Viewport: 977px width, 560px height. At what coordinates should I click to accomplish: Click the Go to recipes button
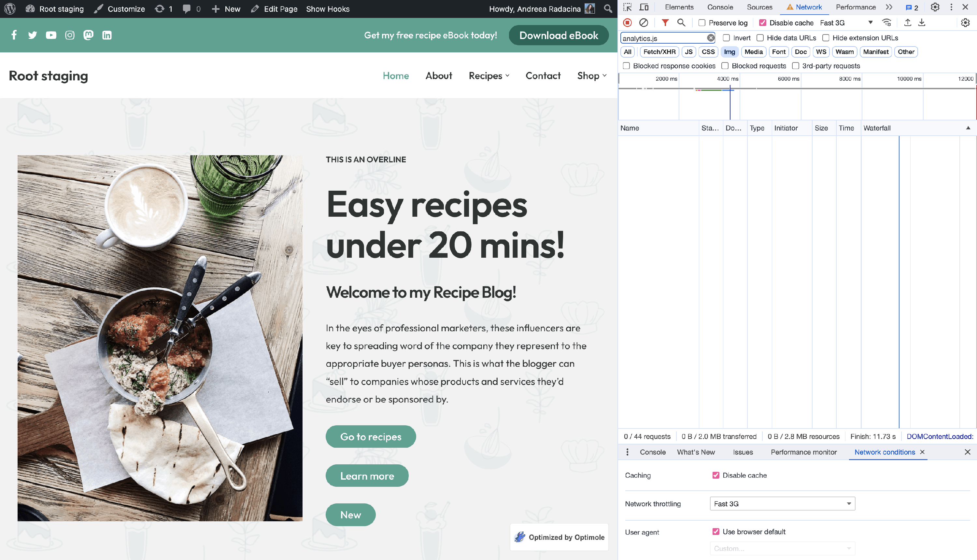pyautogui.click(x=370, y=437)
